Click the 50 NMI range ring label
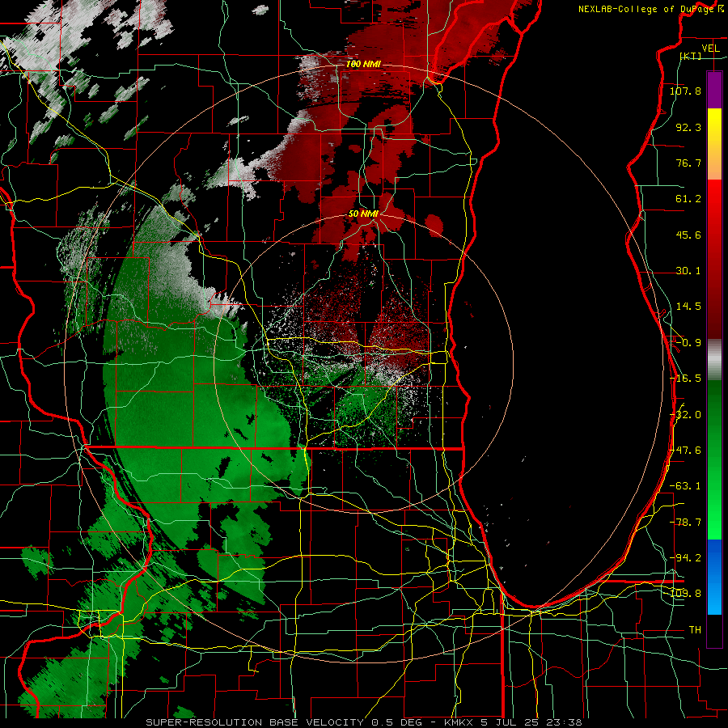The height and width of the screenshot is (728, 728). pos(363,214)
